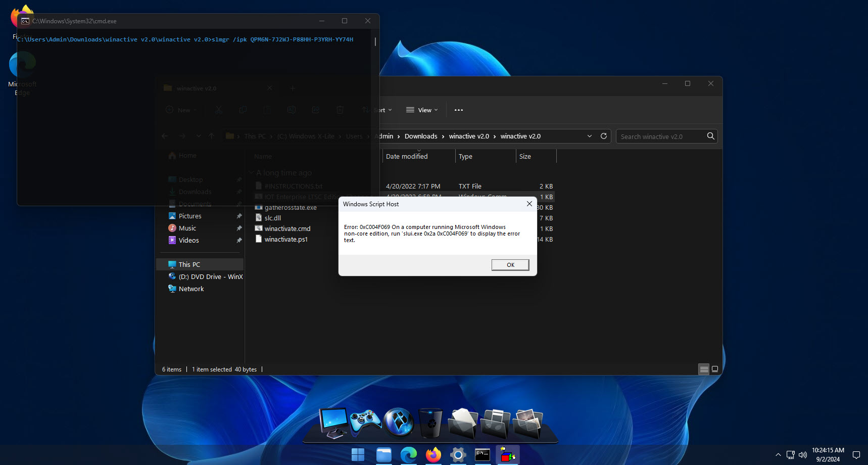This screenshot has height=465, width=868.
Task: Open Videos in the navigation pane
Action: (x=188, y=241)
